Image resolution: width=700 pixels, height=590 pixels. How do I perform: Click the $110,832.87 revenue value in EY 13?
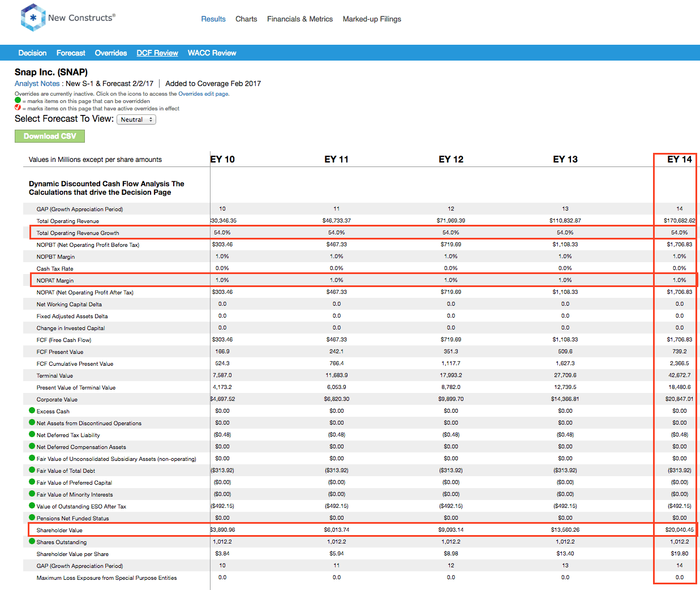pos(565,221)
